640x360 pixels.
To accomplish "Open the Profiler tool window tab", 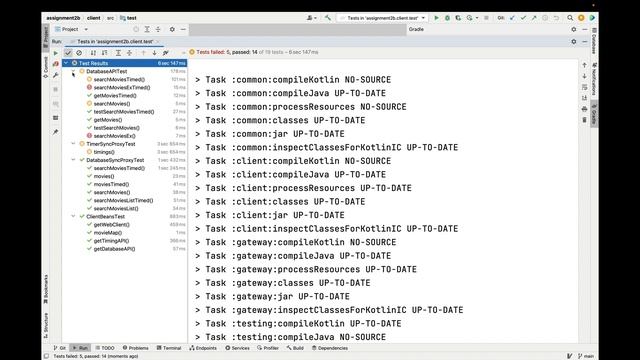I will [x=268, y=348].
